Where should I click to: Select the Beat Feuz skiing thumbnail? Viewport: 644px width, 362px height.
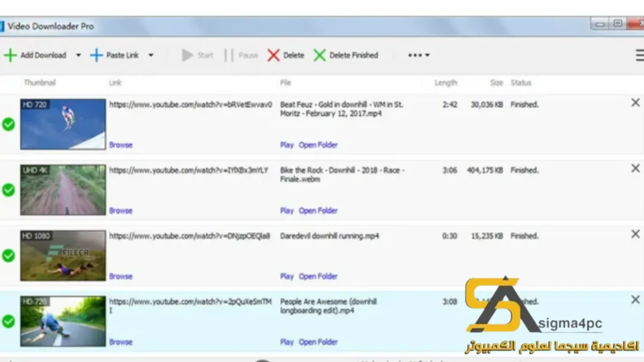(x=63, y=124)
